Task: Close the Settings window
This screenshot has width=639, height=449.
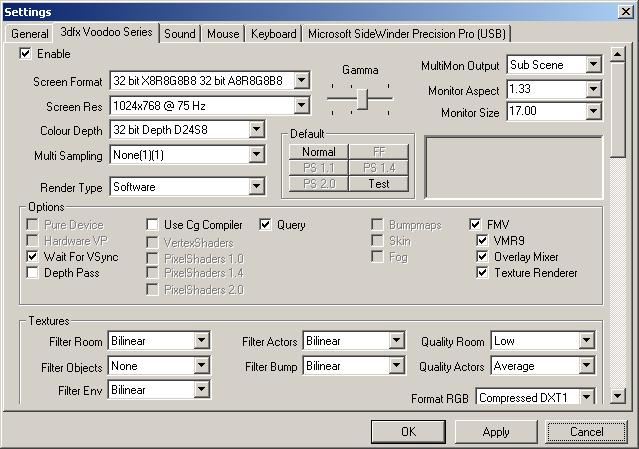Action: pyautogui.click(x=626, y=11)
